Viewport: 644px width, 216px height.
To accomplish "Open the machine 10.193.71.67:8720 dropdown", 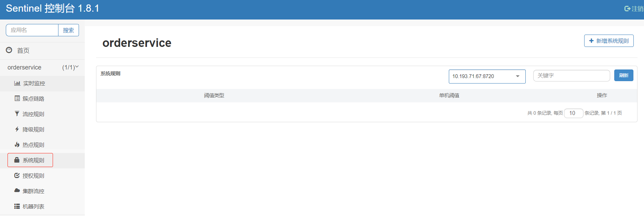I will pyautogui.click(x=487, y=76).
